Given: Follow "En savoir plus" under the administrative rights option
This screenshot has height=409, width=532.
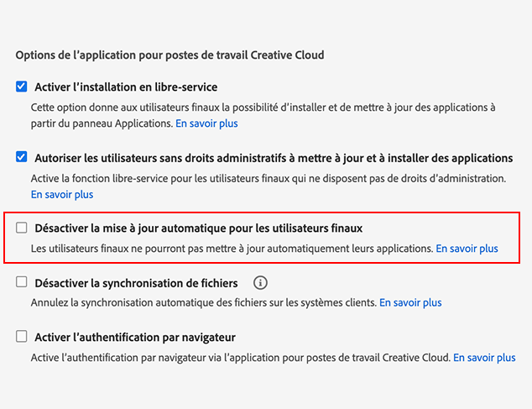Looking at the screenshot, I should coord(62,194).
